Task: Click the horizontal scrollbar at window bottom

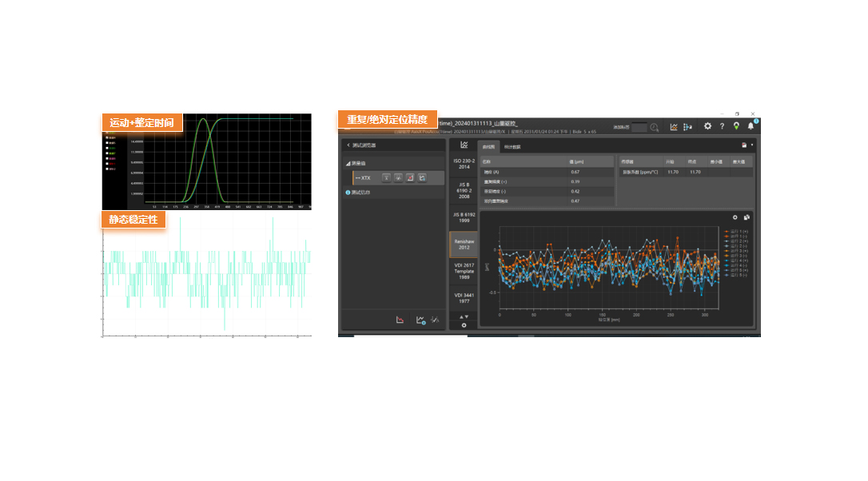Action: [411, 336]
